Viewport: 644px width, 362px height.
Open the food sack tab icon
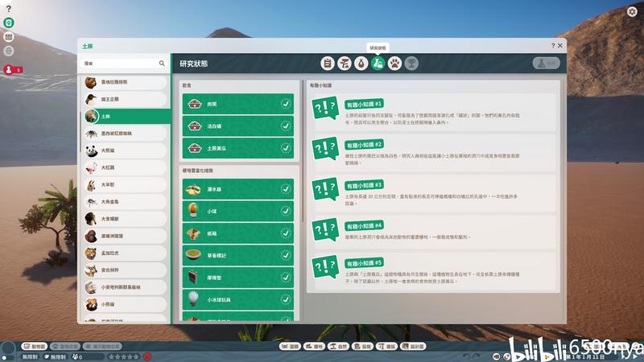coord(361,64)
